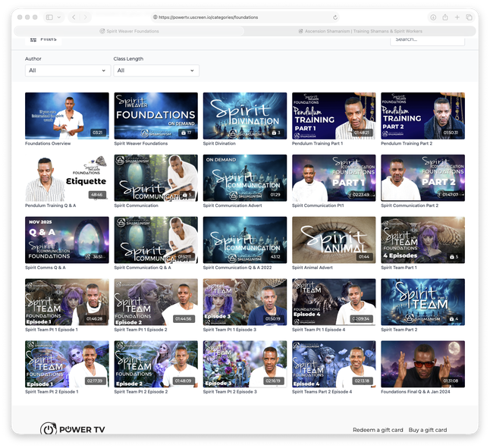This screenshot has width=490, height=448.
Task: Open Foundations Overview video thumbnail
Action: pyautogui.click(x=67, y=116)
